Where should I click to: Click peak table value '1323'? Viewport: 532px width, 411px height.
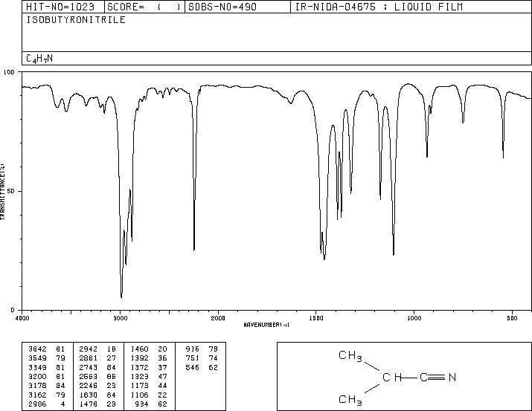pyautogui.click(x=139, y=376)
